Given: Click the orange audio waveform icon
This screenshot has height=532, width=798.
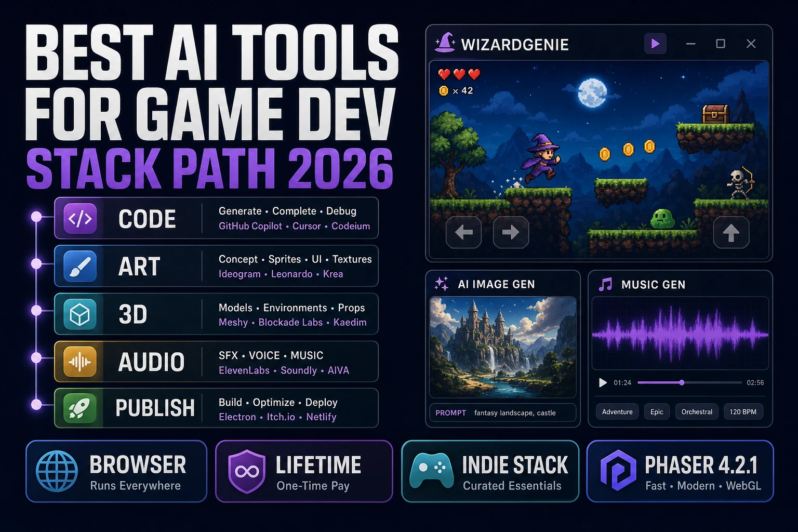Looking at the screenshot, I should (80, 362).
